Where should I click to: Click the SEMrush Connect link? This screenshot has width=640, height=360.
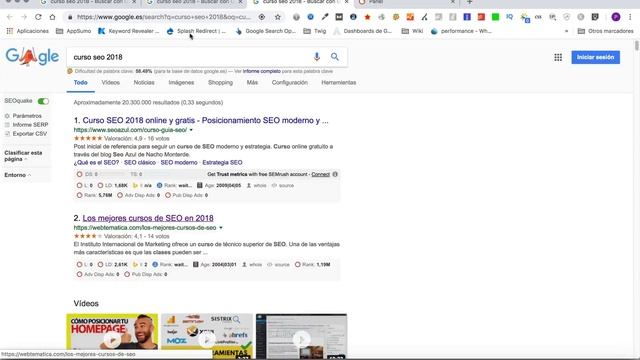pos(320,174)
